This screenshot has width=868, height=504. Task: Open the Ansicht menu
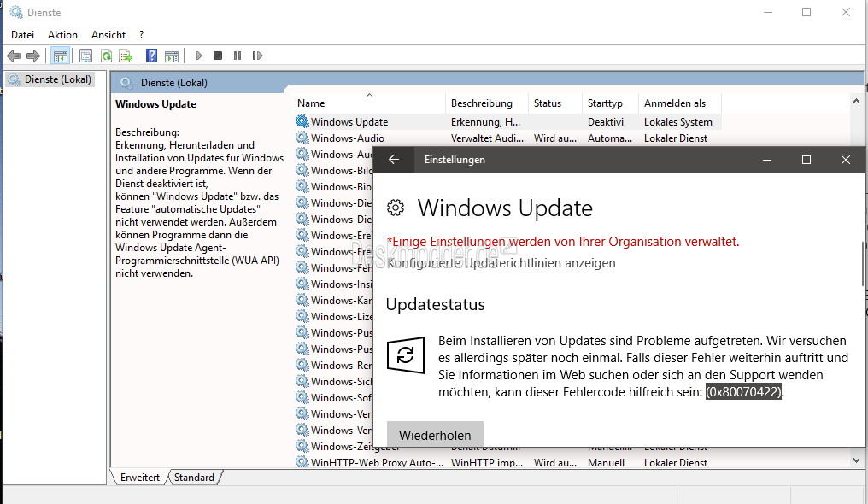tap(108, 35)
